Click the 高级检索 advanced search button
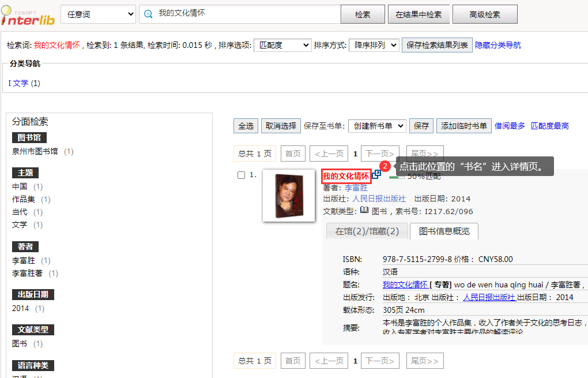The image size is (588, 378). [x=485, y=14]
